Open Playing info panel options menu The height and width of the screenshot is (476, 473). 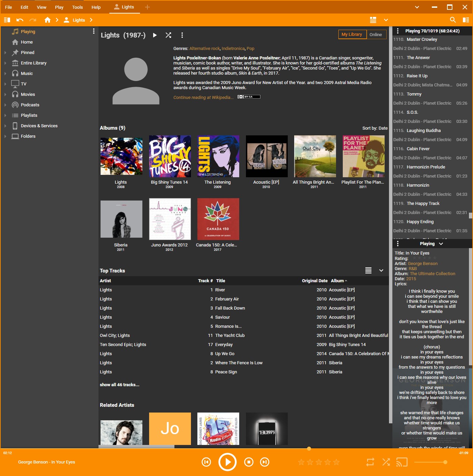(398, 243)
